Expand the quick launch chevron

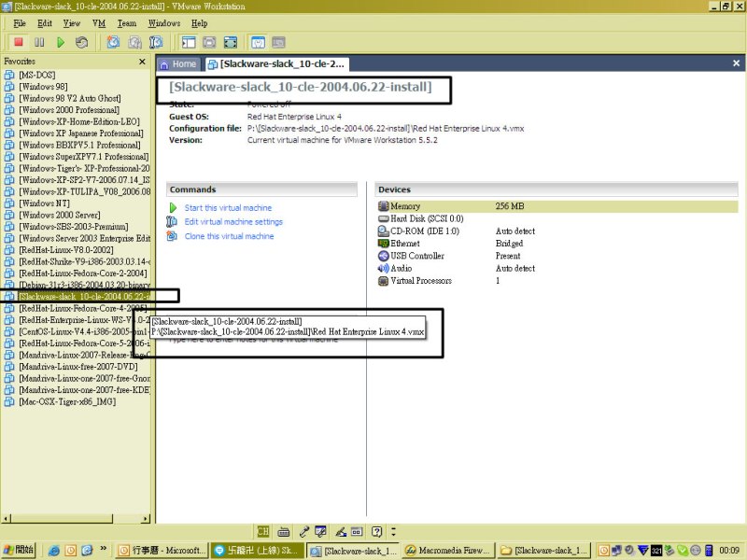pyautogui.click(x=104, y=549)
